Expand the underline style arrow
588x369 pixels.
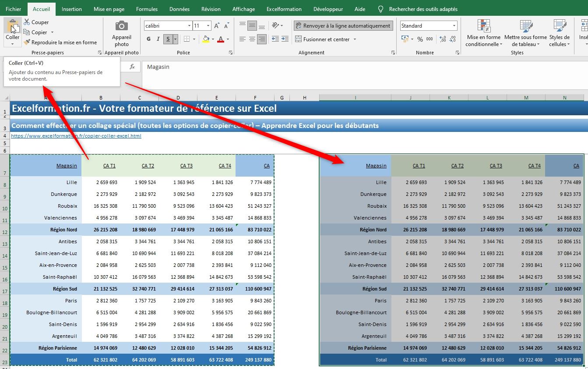(x=176, y=39)
